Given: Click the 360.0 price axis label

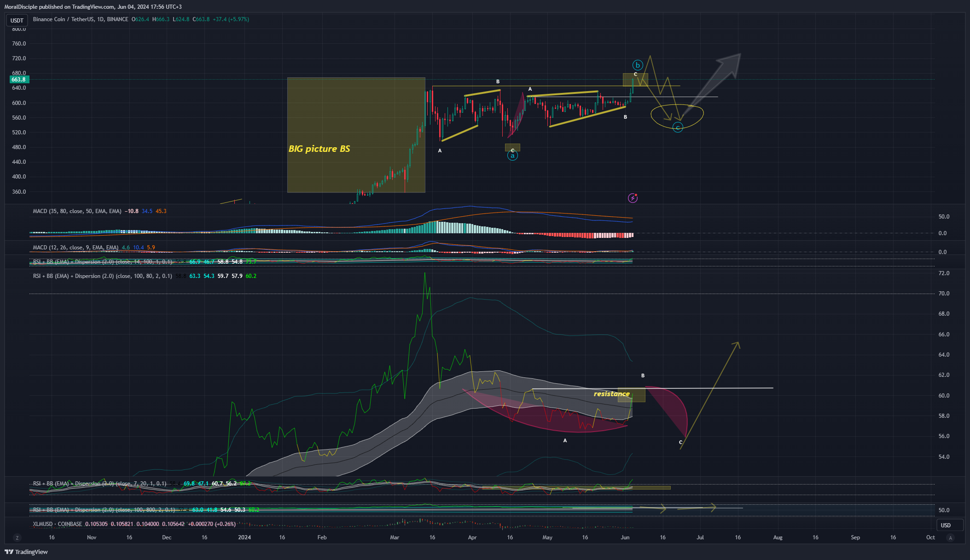Looking at the screenshot, I should click(19, 192).
